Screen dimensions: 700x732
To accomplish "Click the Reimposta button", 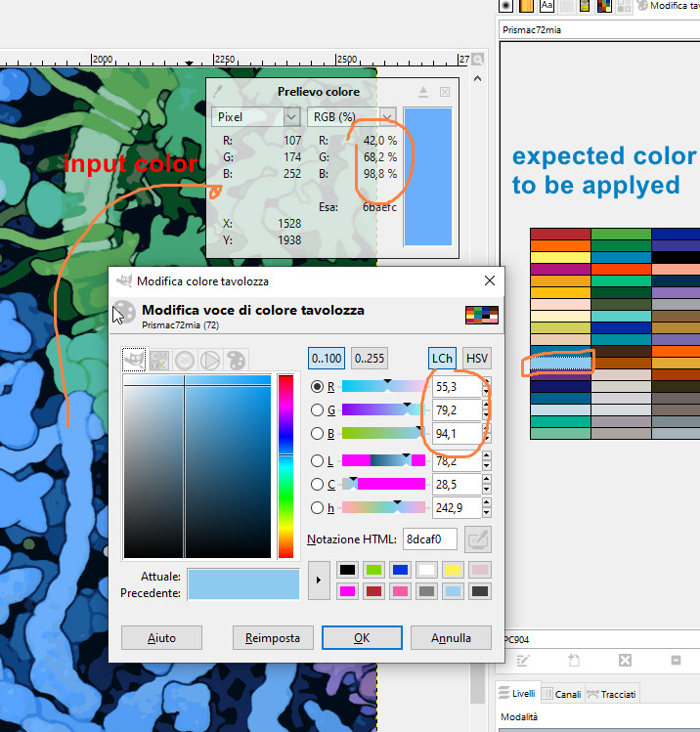I will click(272, 637).
